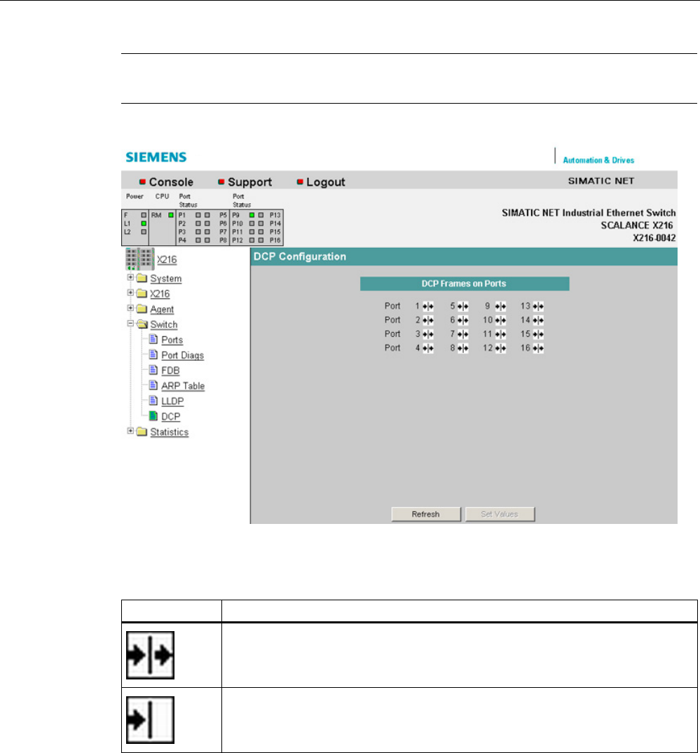Open the Agent folder link
Viewport: 700px width, 753px height.
(x=162, y=310)
